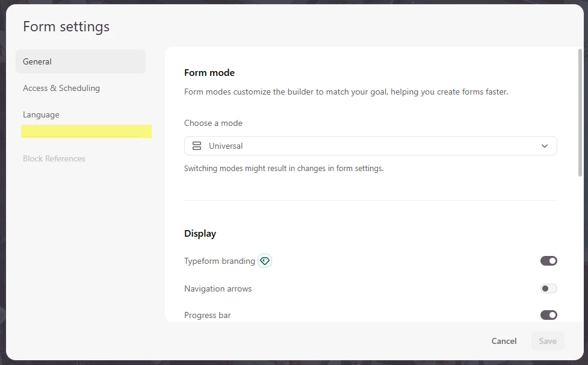Click the Typeform branding label

click(220, 261)
